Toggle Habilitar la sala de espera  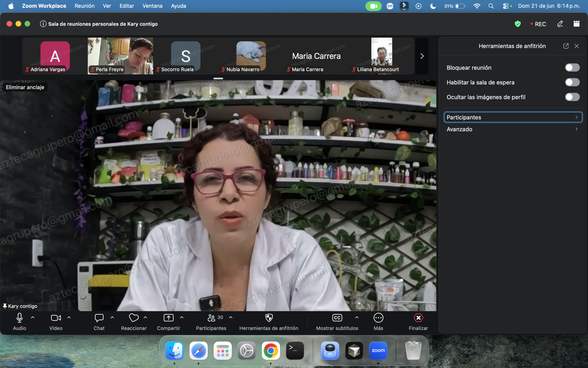click(572, 82)
